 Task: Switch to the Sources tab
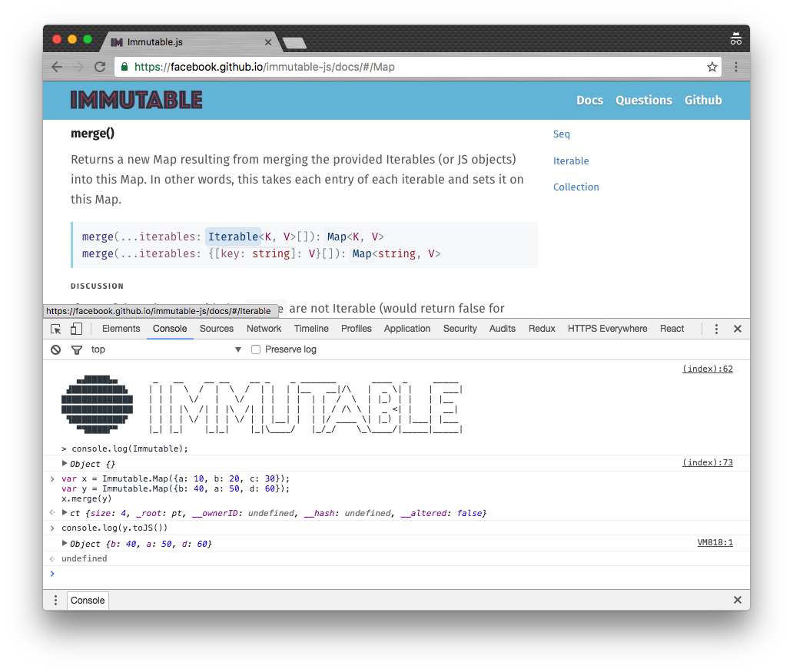[x=217, y=329]
